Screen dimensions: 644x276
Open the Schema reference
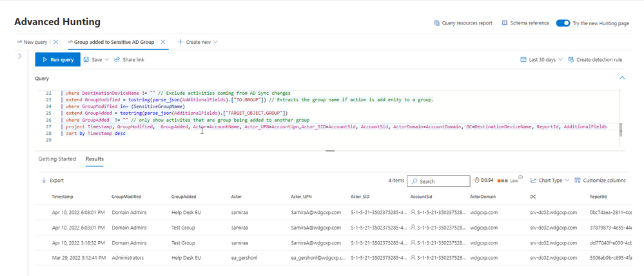coord(525,23)
